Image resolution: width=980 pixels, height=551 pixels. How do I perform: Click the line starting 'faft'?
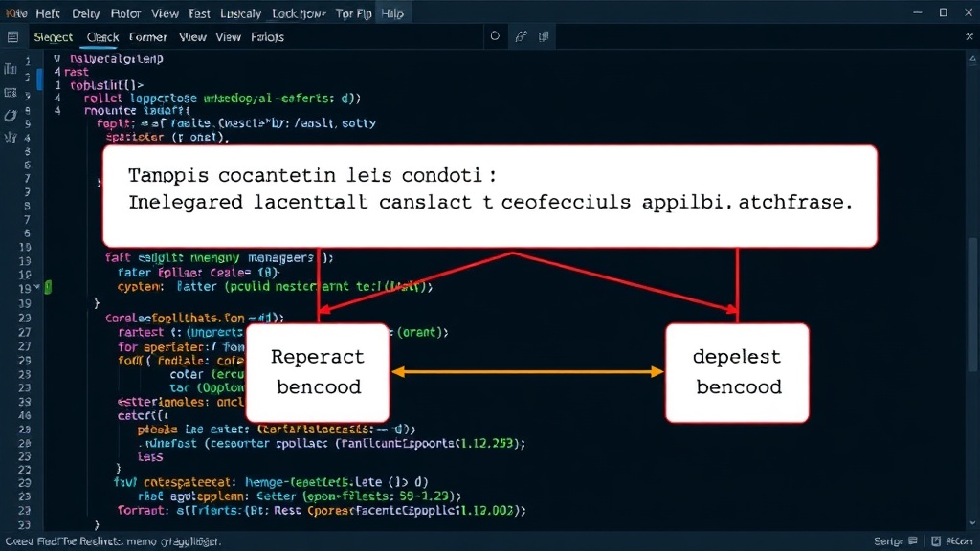click(x=219, y=257)
